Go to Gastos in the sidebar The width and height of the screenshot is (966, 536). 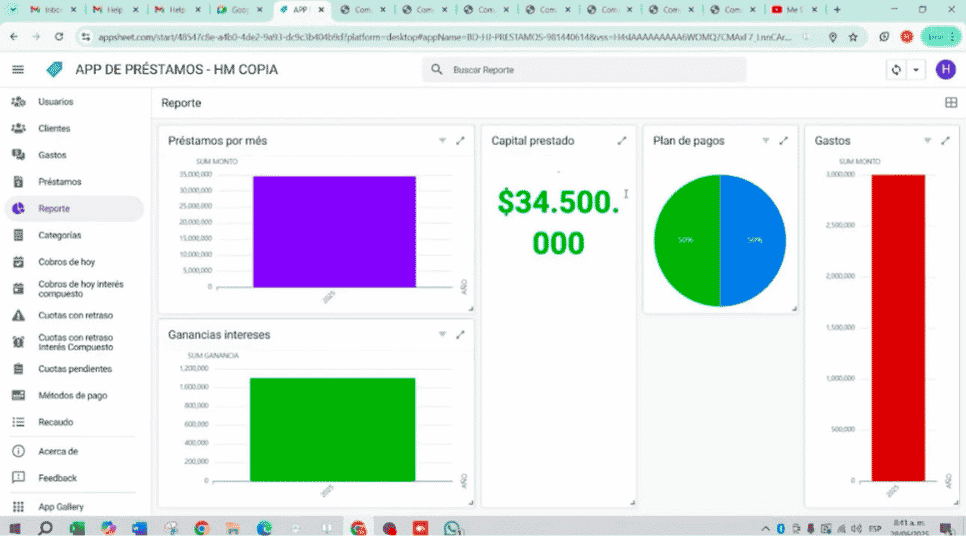(x=74, y=155)
